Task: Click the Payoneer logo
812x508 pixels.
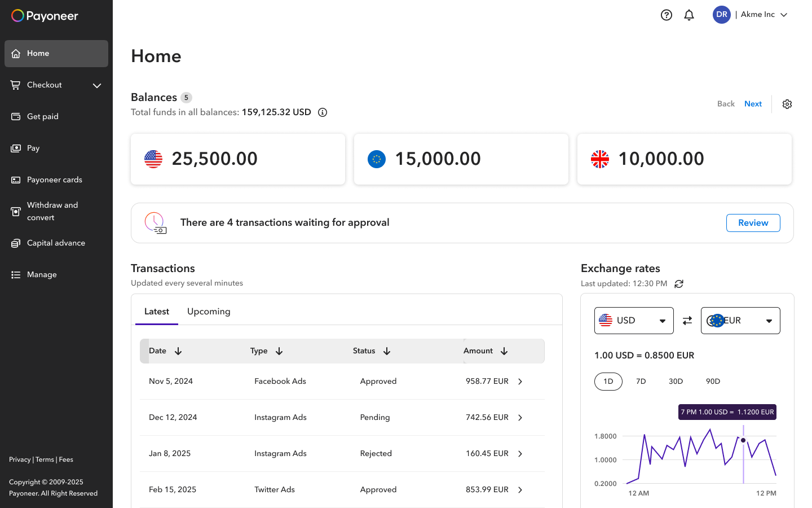Action: 45,16
